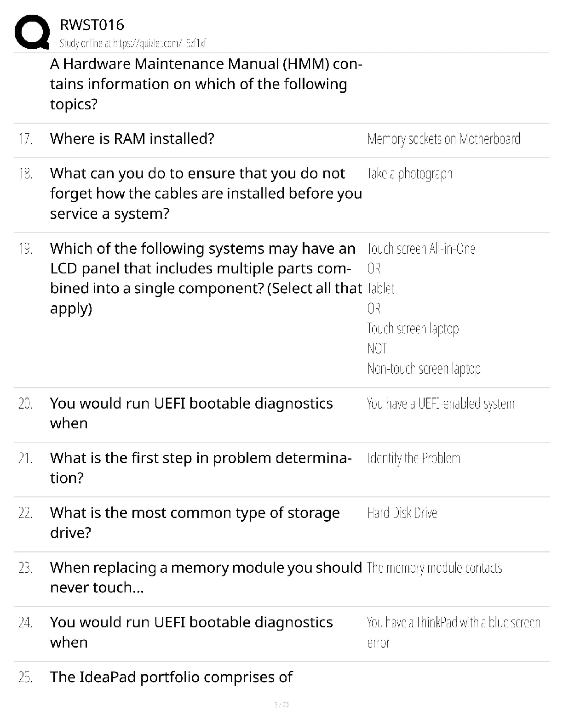
Task: Click the Hardware Maintenance Manual question
Action: (x=206, y=84)
